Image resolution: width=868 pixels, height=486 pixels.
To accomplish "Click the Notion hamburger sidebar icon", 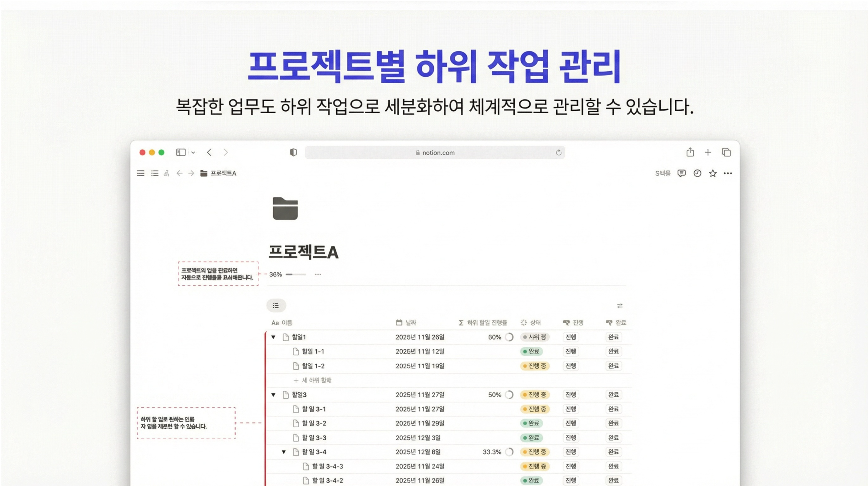I will (x=141, y=173).
